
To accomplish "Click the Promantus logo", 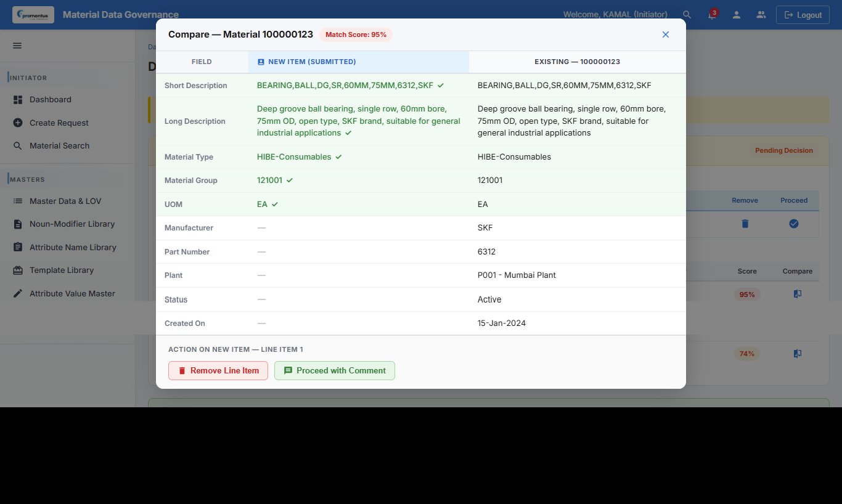I will (33, 15).
